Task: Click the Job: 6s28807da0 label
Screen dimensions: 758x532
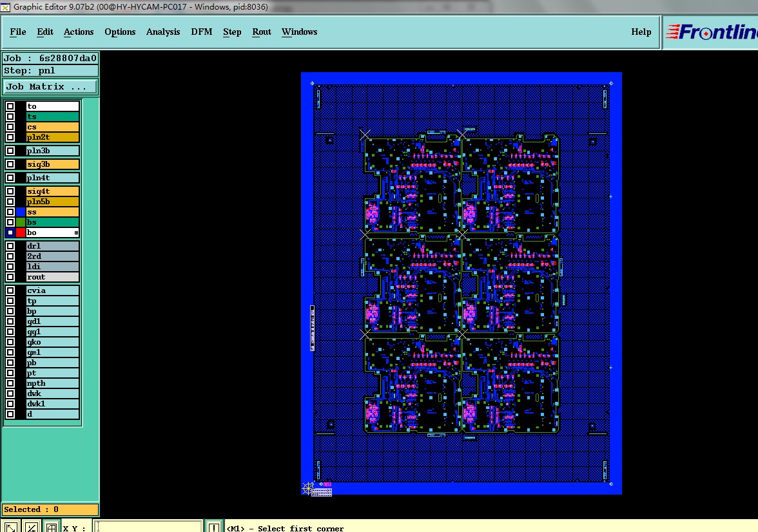Action: click(50, 59)
